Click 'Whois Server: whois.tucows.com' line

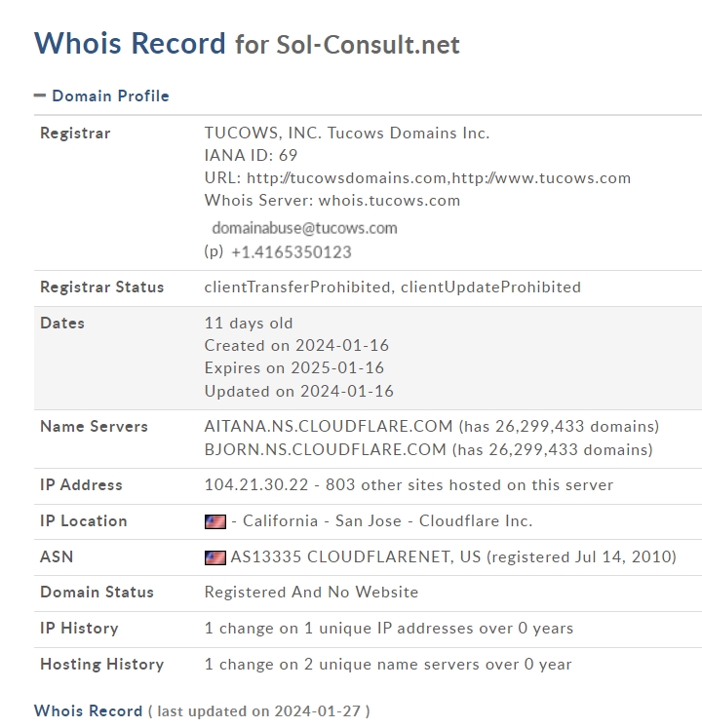point(332,200)
